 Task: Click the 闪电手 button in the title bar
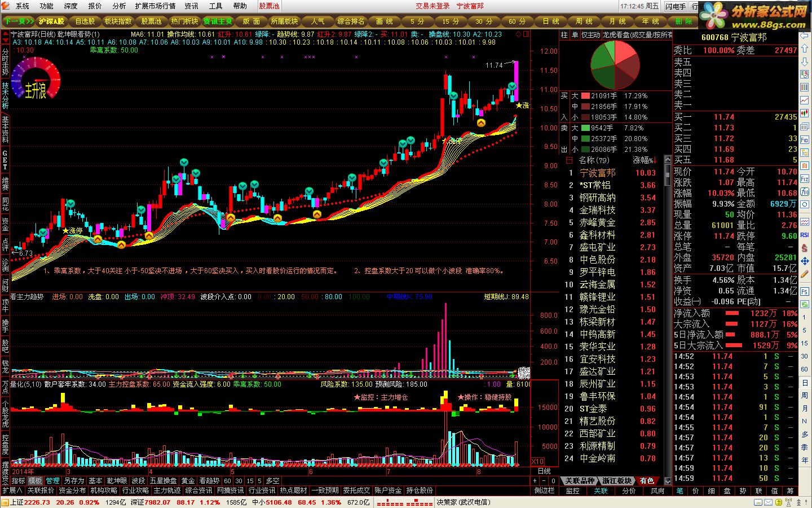point(676,6)
